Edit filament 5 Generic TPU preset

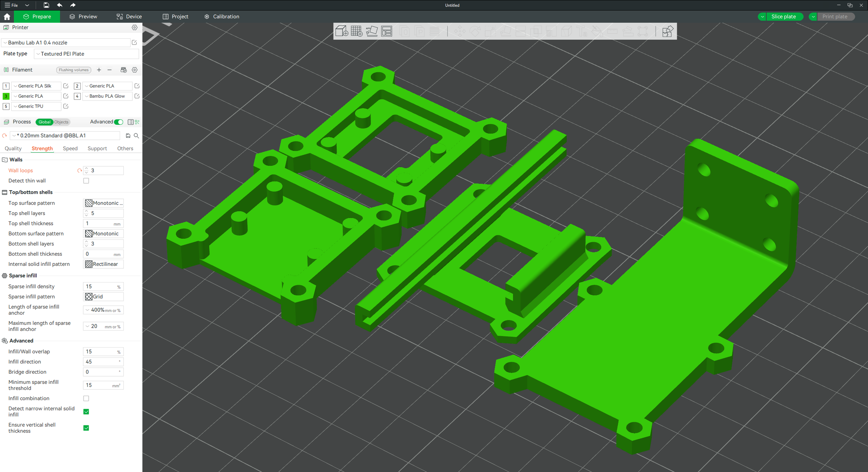pyautogui.click(x=66, y=106)
